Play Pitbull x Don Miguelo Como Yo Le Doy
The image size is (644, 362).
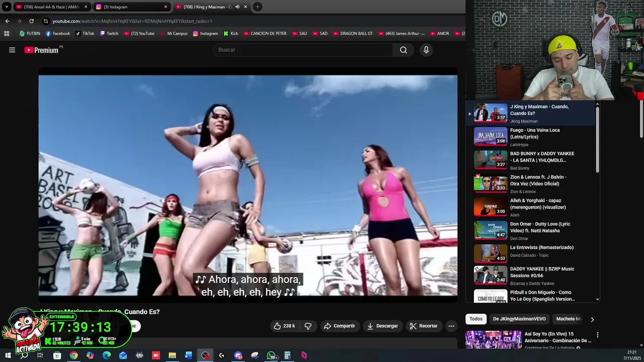(x=531, y=296)
